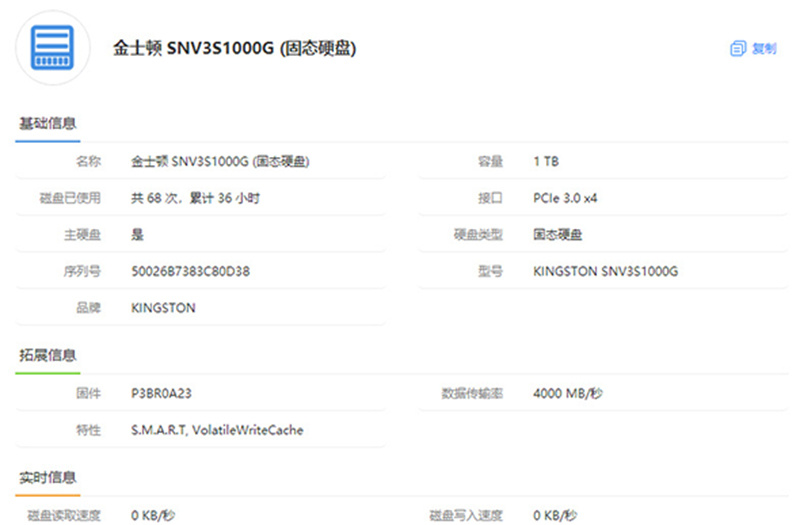
Task: Click the 磁盘写入速度 value 0 KB/秒
Action: point(555,515)
